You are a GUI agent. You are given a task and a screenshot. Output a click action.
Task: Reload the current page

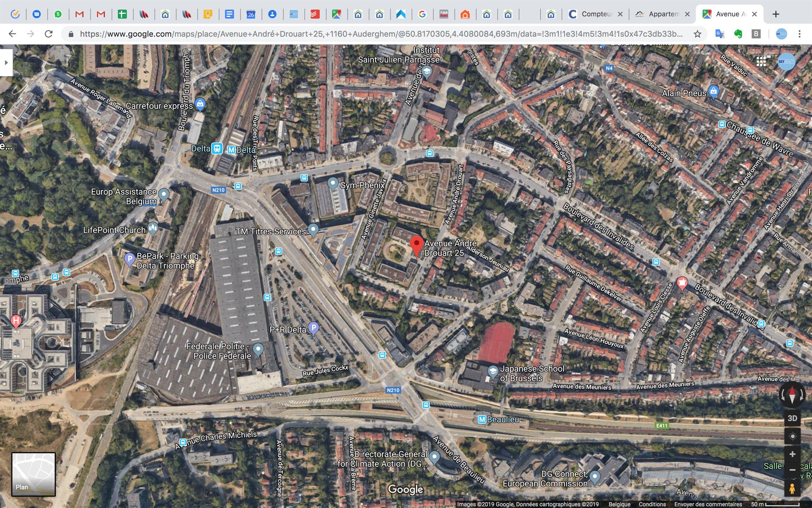click(x=49, y=34)
